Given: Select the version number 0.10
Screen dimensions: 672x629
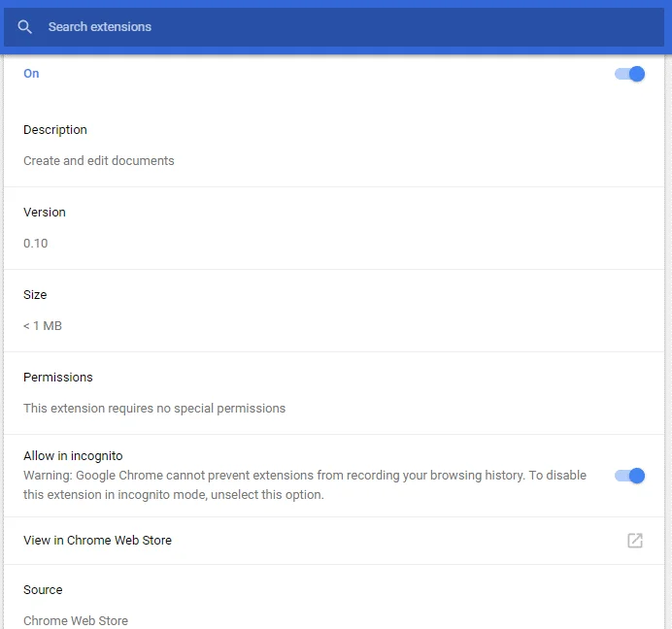Looking at the screenshot, I should tap(36, 244).
